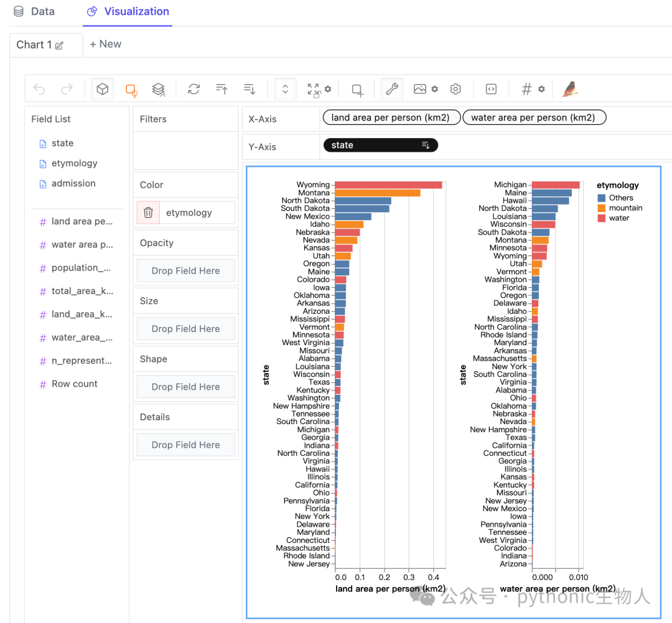The width and height of the screenshot is (672, 623).
Task: Click the undo arrow icon
Action: pos(39,89)
